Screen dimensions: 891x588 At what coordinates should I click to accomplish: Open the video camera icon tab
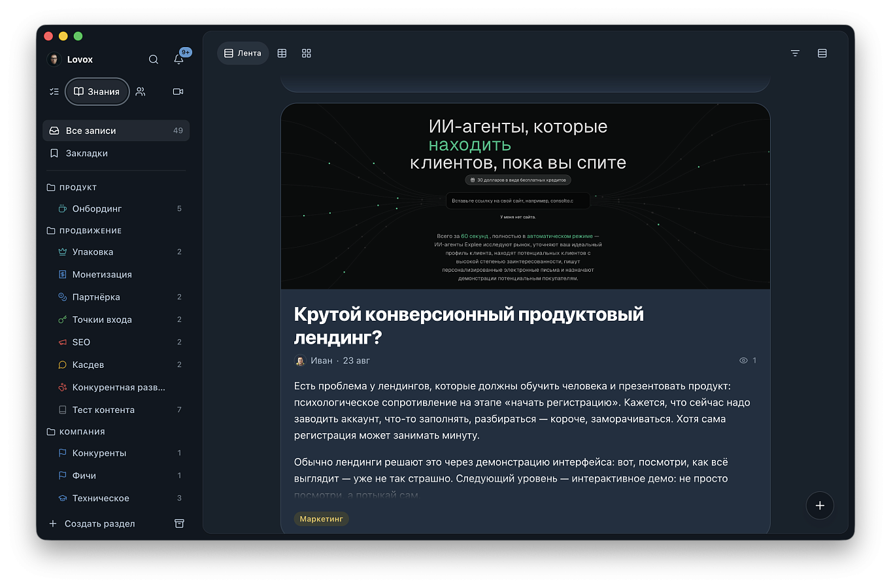click(178, 91)
